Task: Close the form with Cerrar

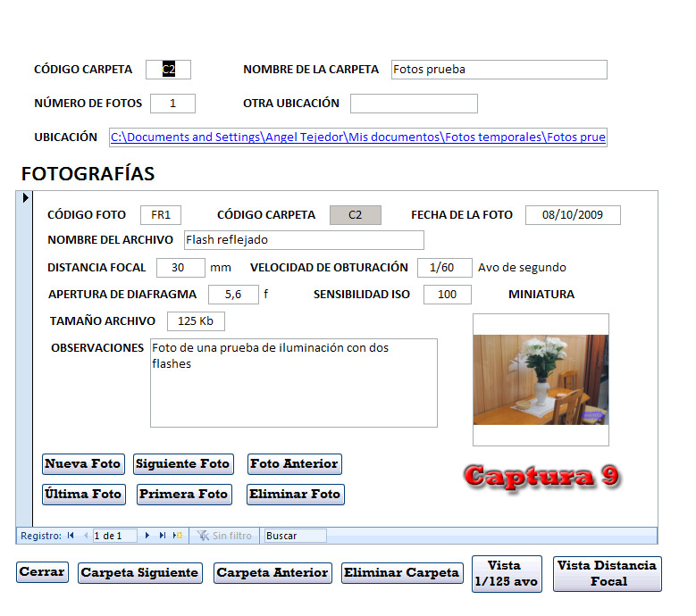Action: [42, 572]
